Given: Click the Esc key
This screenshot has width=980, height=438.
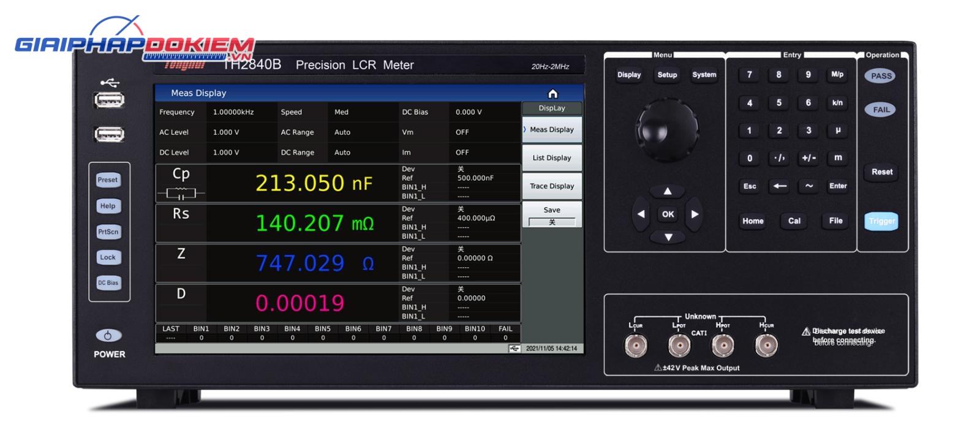Looking at the screenshot, I should (x=750, y=186).
